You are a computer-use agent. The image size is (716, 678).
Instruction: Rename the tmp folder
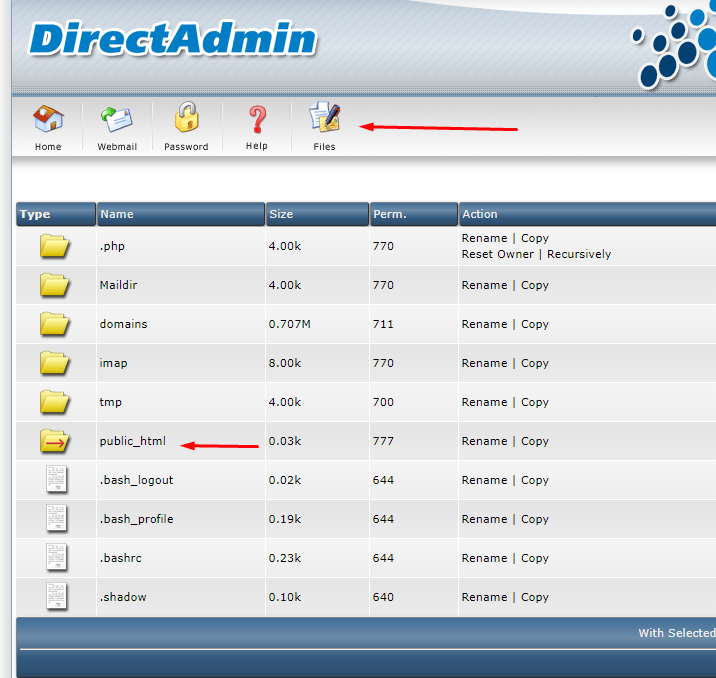(x=484, y=402)
